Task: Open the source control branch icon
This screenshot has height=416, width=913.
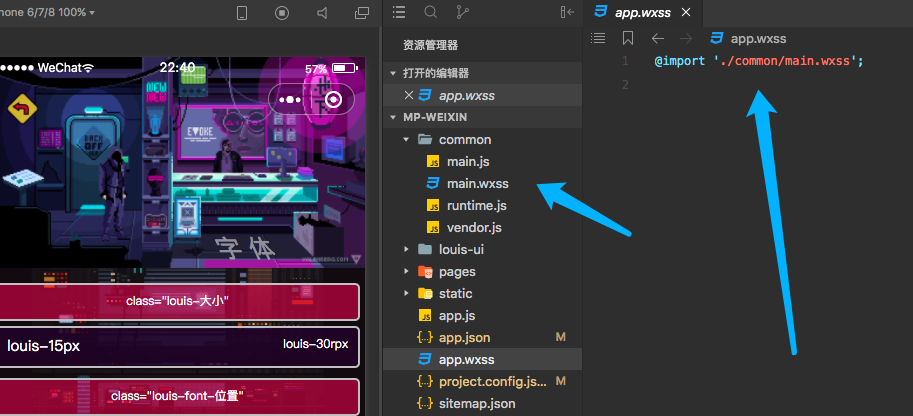Action: (x=462, y=12)
